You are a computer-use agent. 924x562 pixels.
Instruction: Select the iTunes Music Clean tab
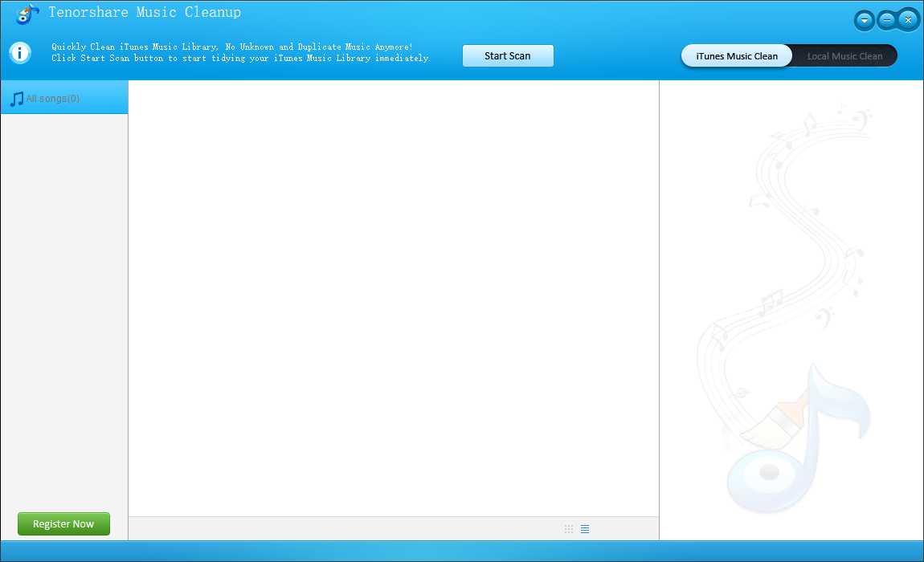736,55
